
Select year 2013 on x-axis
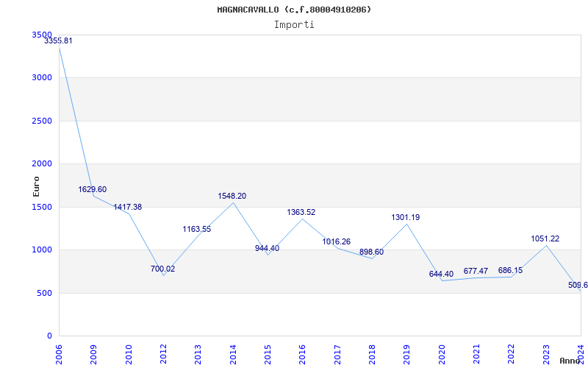[x=198, y=353]
